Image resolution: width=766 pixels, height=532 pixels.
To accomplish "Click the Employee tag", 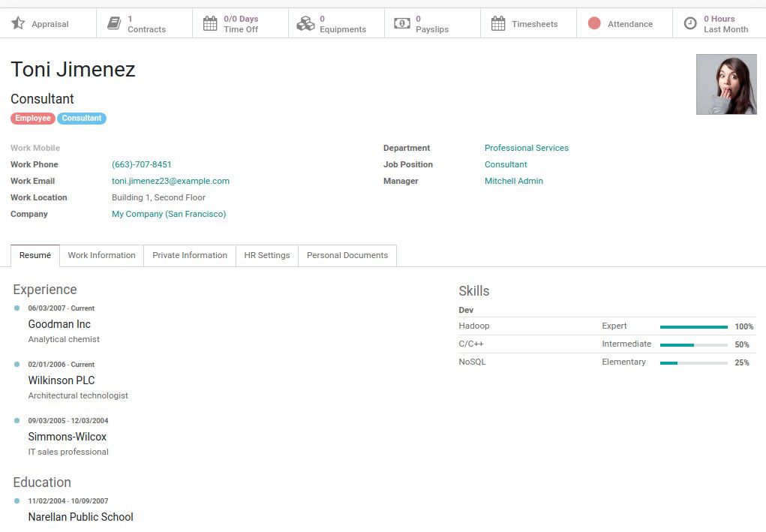I will (x=33, y=119).
